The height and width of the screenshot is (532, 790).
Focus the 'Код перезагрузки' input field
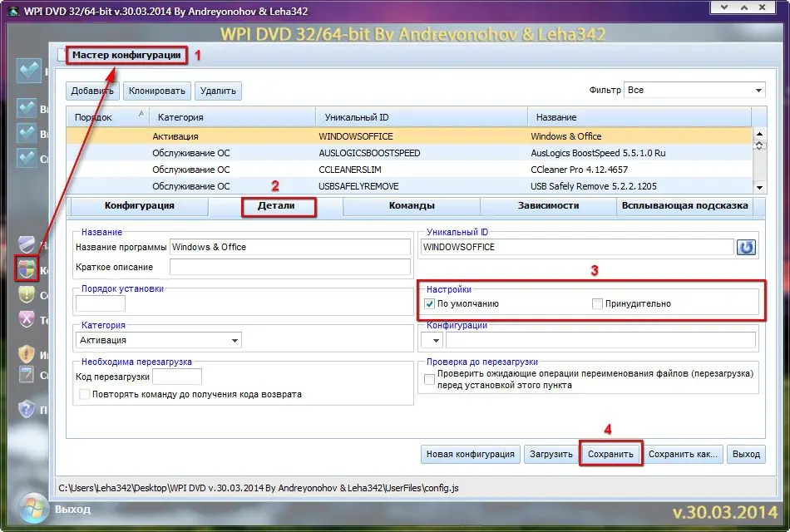click(x=177, y=377)
